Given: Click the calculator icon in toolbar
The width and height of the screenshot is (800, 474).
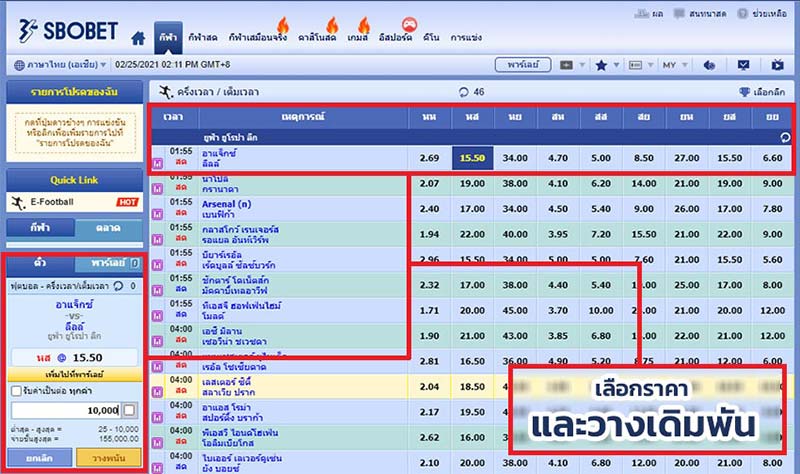Looking at the screenshot, I should (566, 65).
